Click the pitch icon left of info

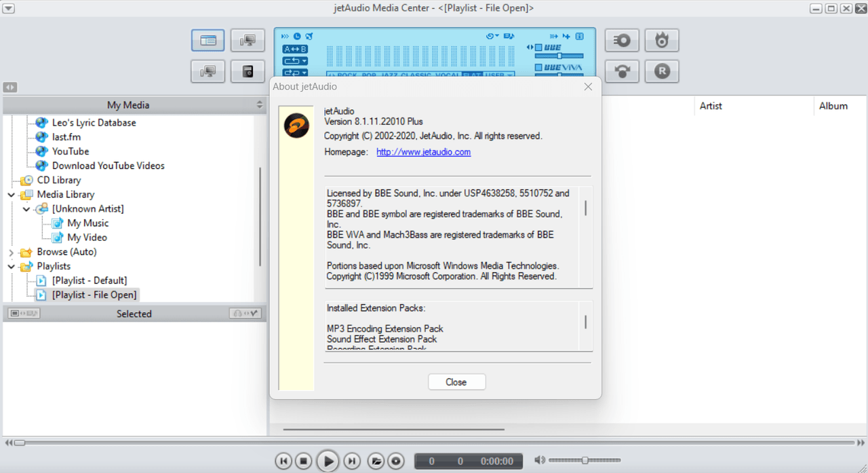click(x=567, y=36)
